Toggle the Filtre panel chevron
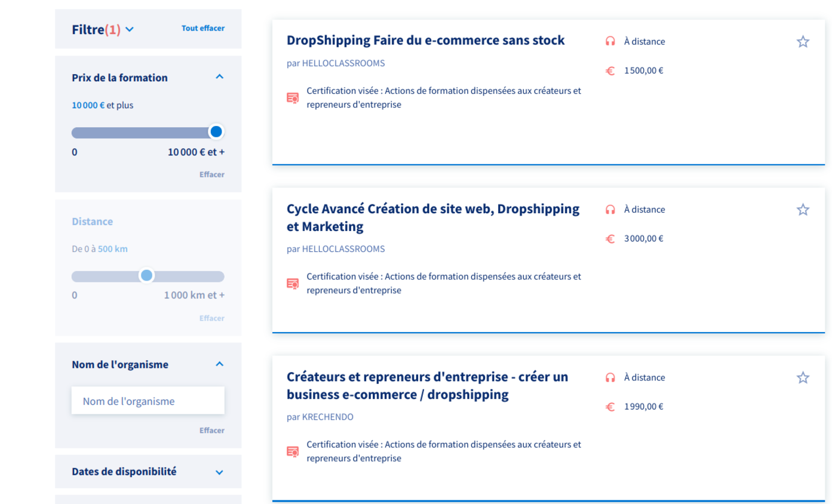832x504 pixels. click(130, 29)
